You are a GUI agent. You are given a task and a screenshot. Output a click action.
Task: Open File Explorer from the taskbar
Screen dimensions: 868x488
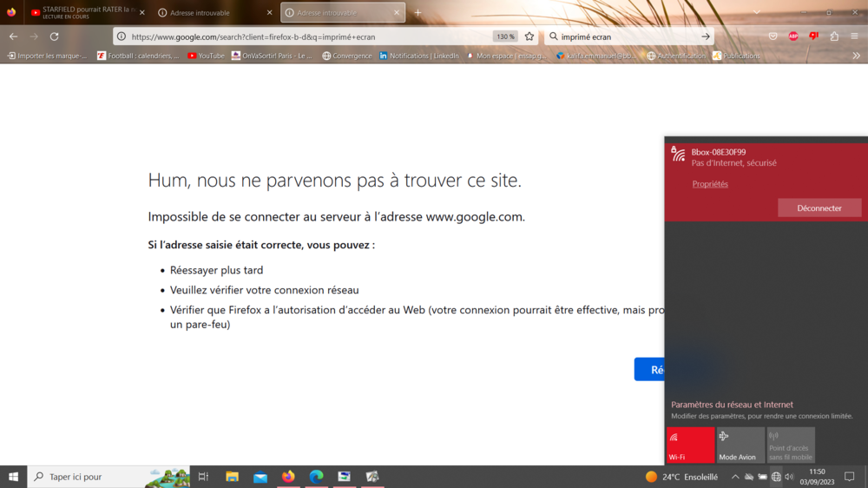coord(232,477)
